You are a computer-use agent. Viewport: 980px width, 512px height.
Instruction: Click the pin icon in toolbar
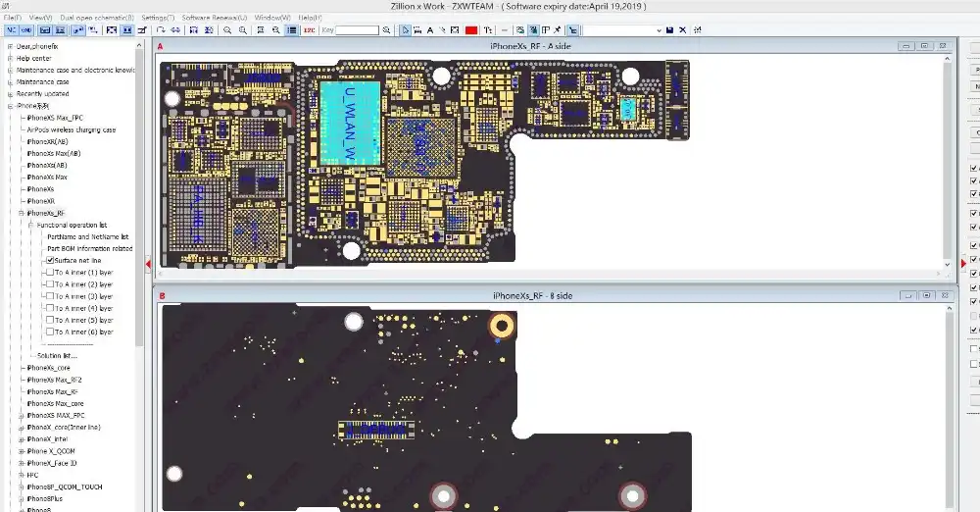pyautogui.click(x=558, y=30)
